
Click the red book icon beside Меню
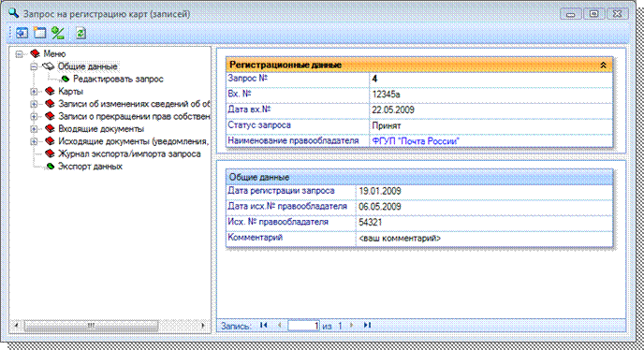click(36, 53)
